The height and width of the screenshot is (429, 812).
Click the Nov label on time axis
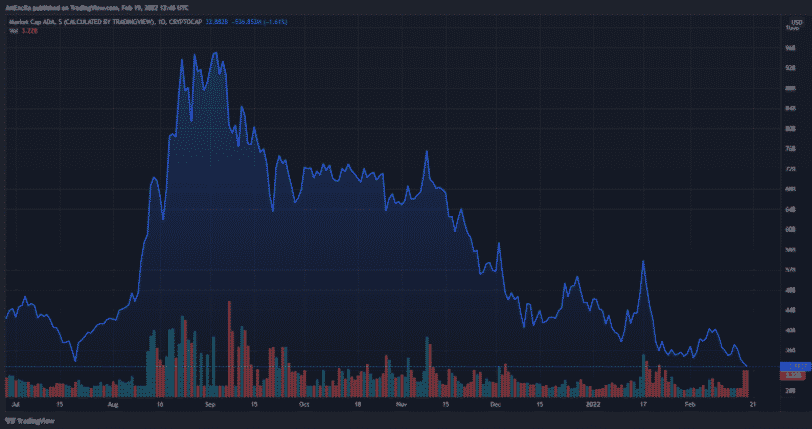pos(402,404)
